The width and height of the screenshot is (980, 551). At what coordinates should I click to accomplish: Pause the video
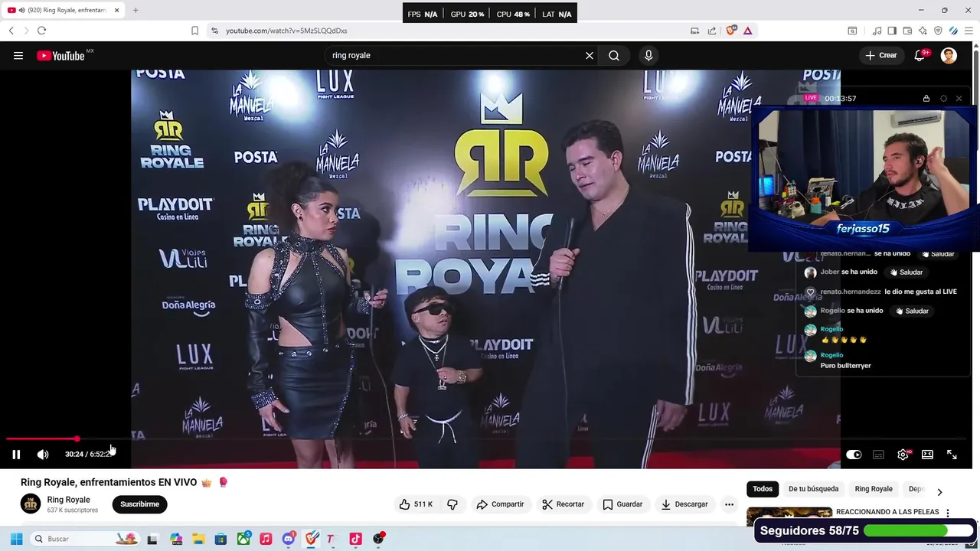pos(16,455)
